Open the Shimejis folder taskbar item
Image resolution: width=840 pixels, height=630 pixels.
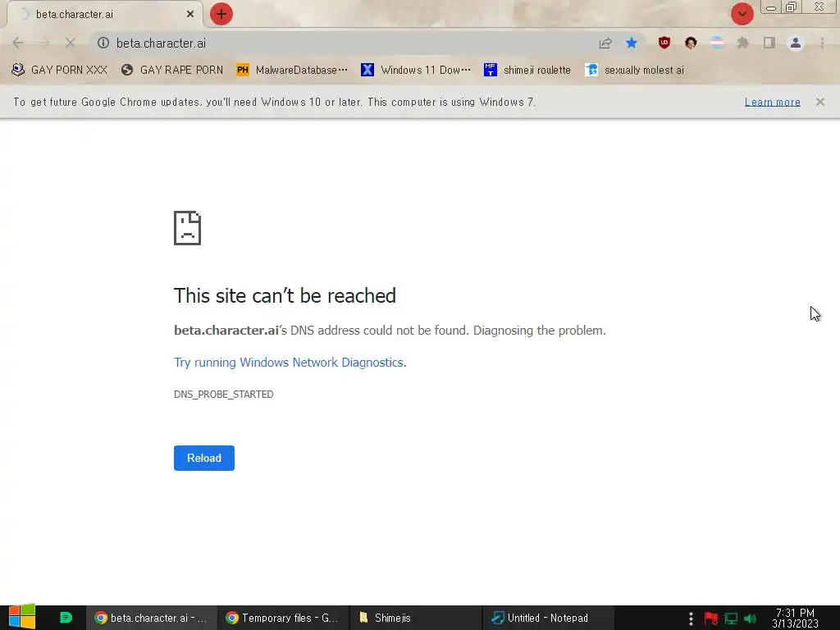(x=416, y=618)
